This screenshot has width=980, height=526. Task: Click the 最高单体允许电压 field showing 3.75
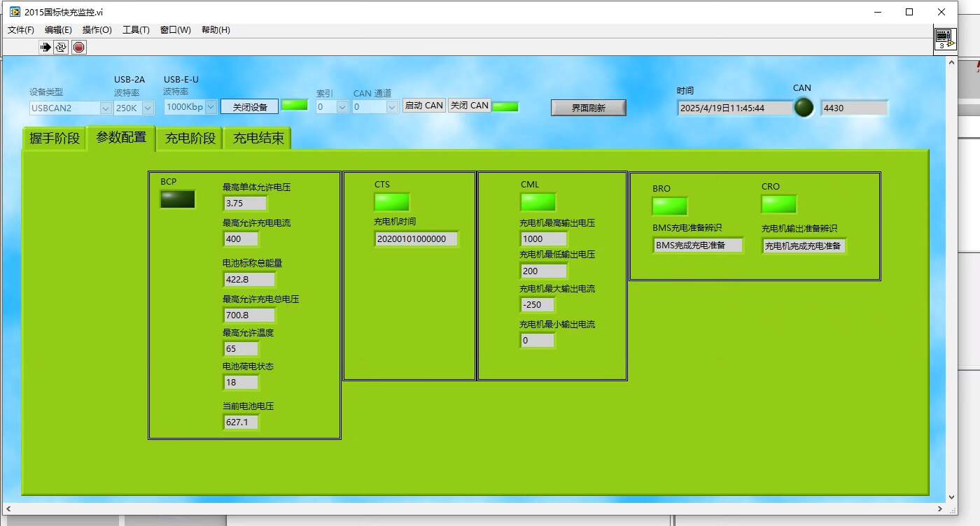(245, 204)
